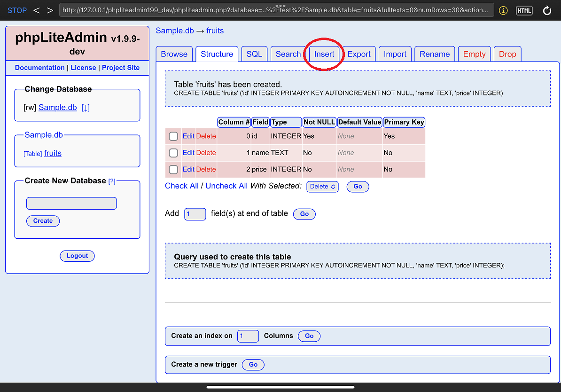Image resolution: width=561 pixels, height=392 pixels.
Task: Switch to the Browse tab
Action: pyautogui.click(x=174, y=54)
